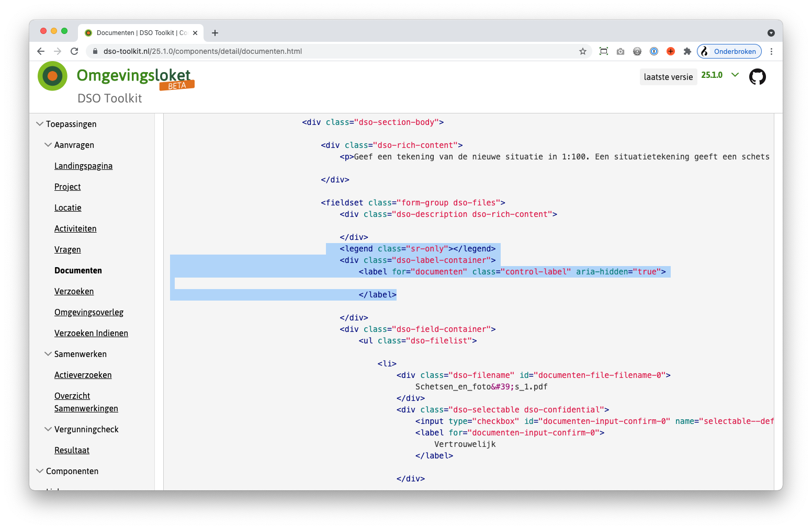Go back with the browser back arrow

(x=41, y=51)
